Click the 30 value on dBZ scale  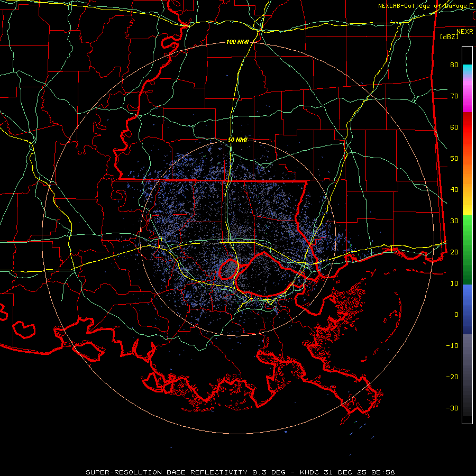tap(454, 221)
